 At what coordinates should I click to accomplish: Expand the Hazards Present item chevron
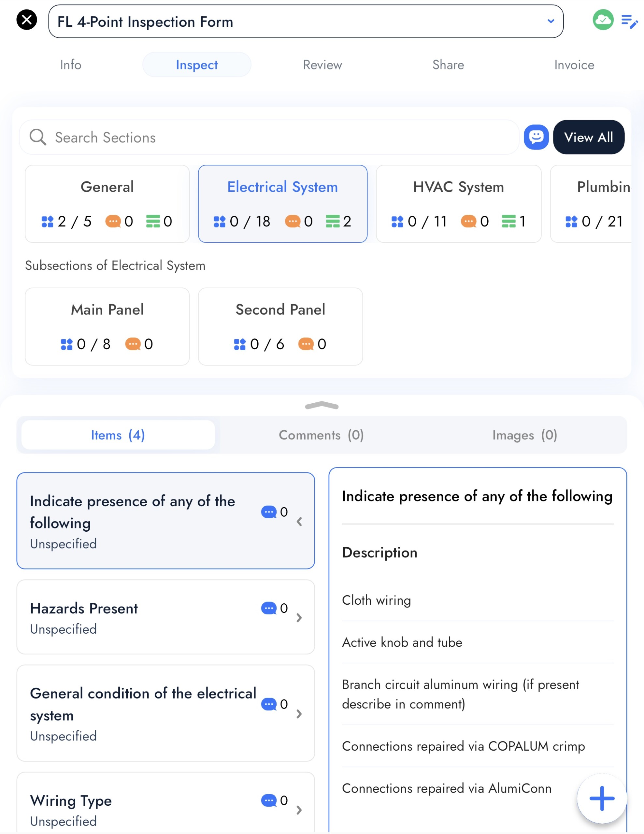pos(299,617)
